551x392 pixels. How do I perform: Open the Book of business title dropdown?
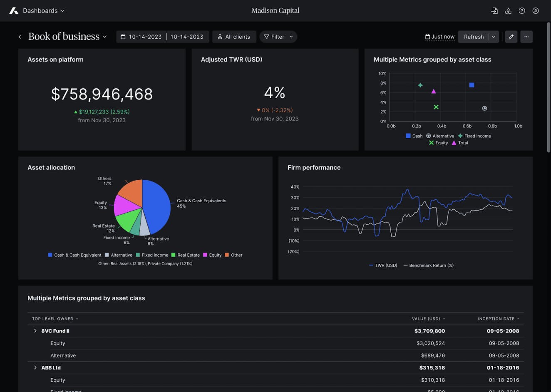coord(105,37)
